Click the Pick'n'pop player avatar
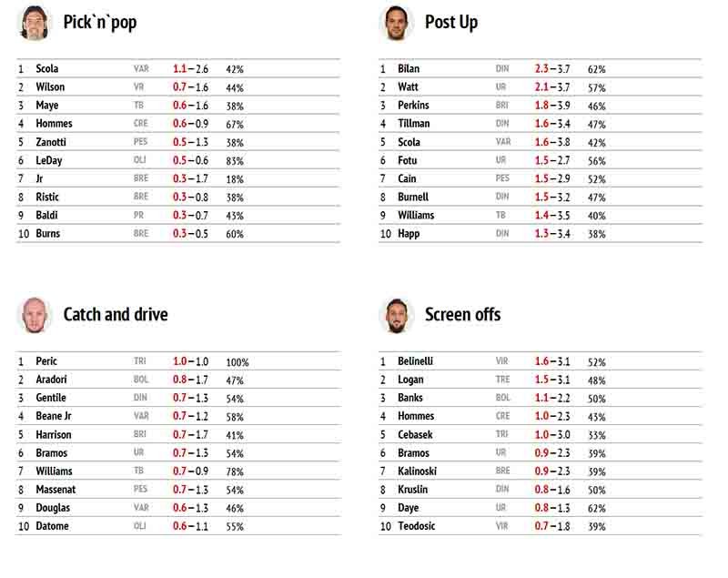The image size is (728, 578). coord(35,22)
